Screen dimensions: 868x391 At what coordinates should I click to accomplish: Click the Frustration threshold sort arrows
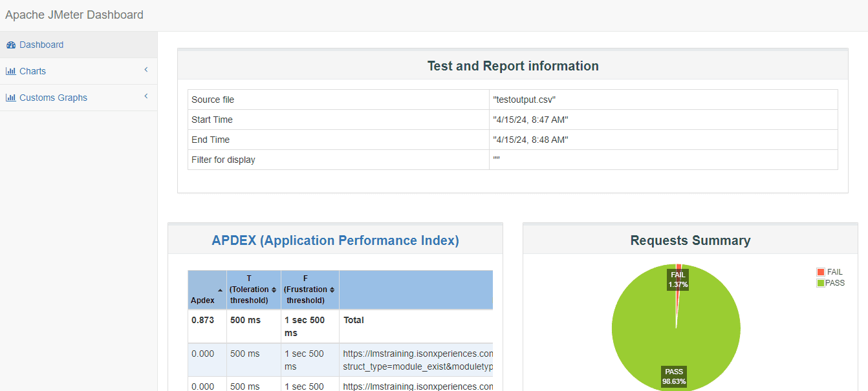(332, 290)
